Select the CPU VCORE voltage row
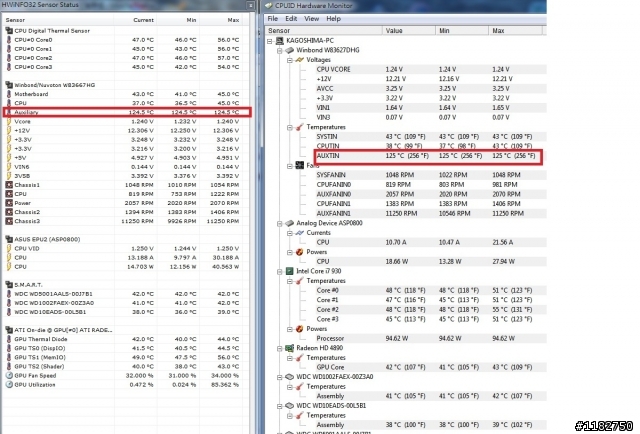The width and height of the screenshot is (640, 434). 431,69
